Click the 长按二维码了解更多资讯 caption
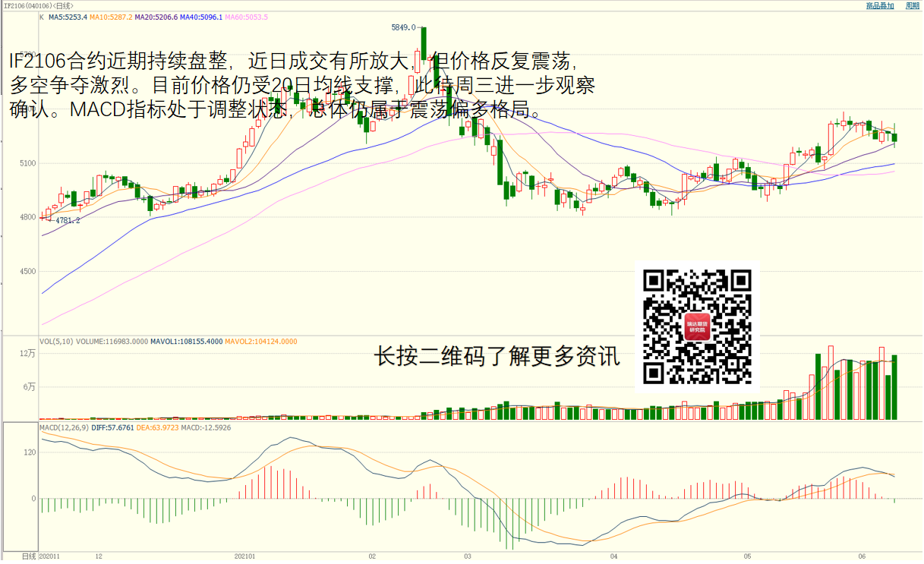 pos(497,357)
